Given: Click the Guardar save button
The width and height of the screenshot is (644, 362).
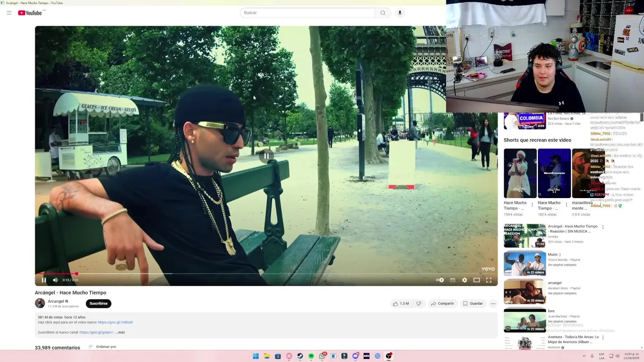Looking at the screenshot, I should coord(473,304).
